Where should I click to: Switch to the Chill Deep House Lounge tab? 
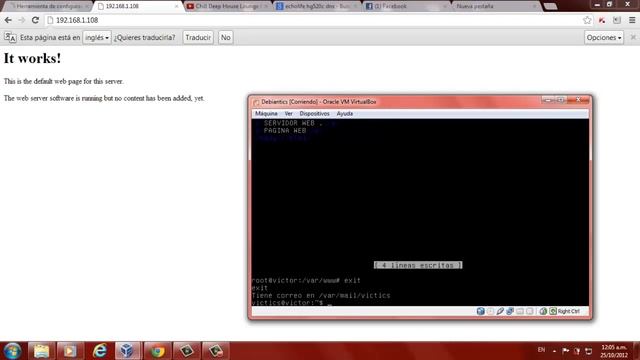[x=228, y=6]
